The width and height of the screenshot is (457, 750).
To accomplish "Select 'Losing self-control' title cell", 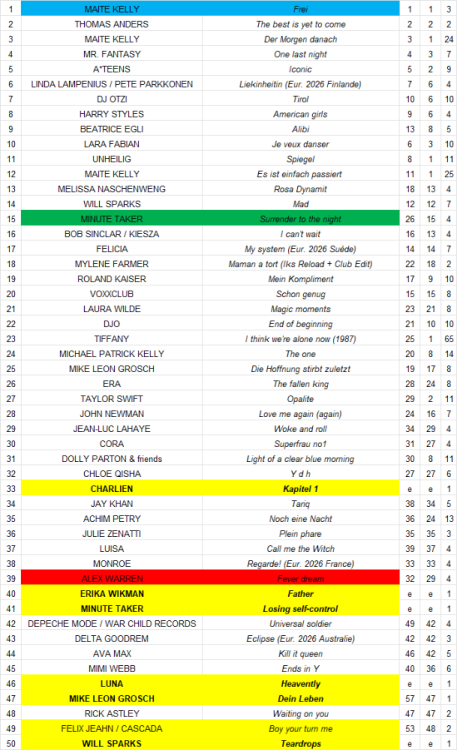I will (301, 608).
